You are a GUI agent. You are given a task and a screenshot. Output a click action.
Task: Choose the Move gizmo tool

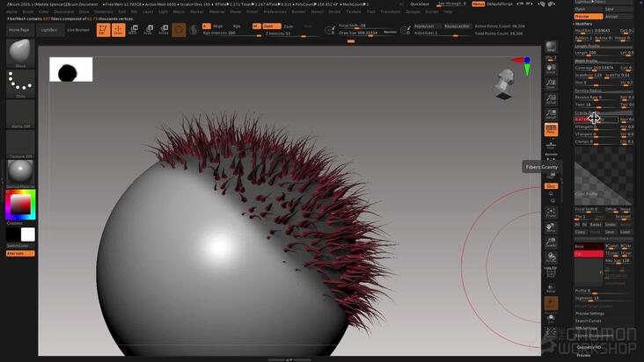tap(134, 30)
